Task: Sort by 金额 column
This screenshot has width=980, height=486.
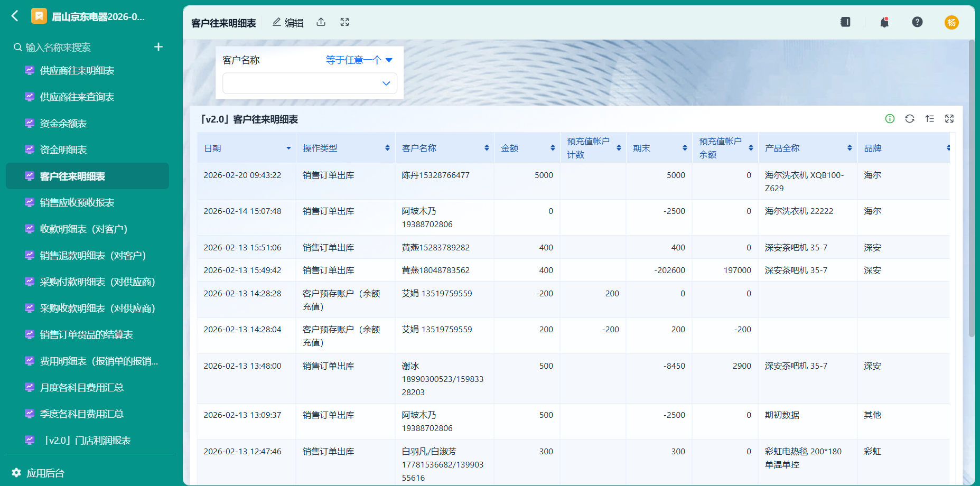Action: pos(553,148)
